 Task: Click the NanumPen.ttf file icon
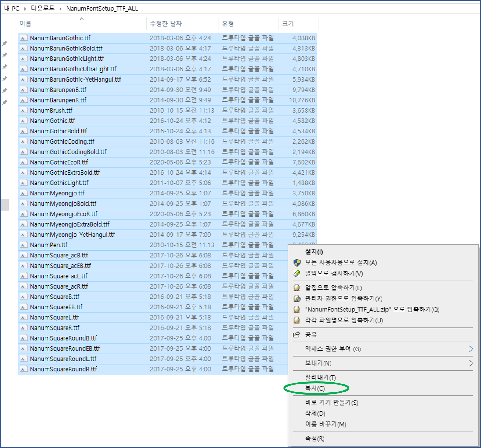point(24,245)
